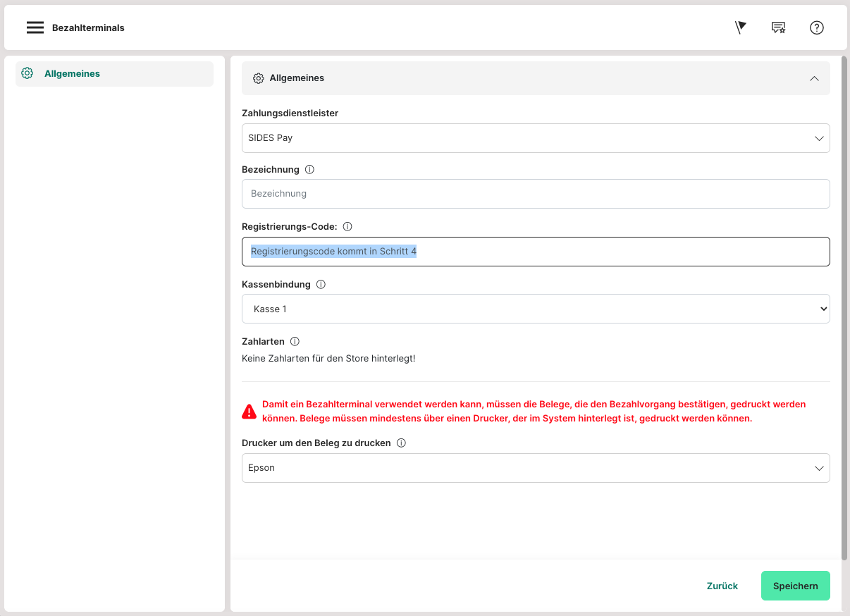Open the help question mark icon
850x616 pixels.
point(816,27)
